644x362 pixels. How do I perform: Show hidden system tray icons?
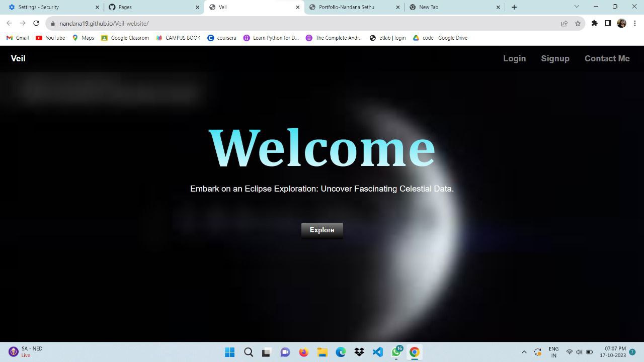[524, 352]
